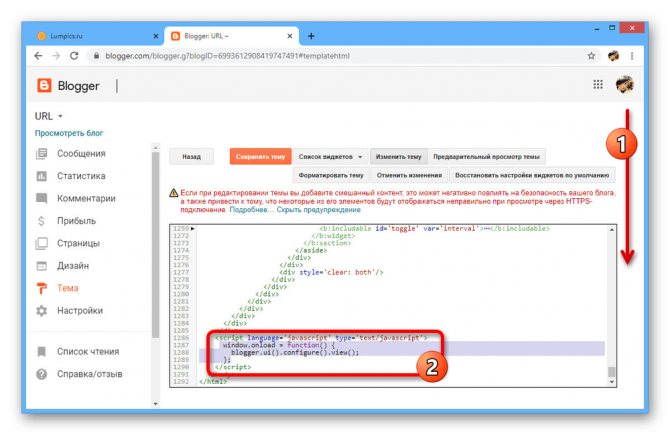The height and width of the screenshot is (435, 670).
Task: Click Сохранить тему to save theme
Action: (260, 157)
